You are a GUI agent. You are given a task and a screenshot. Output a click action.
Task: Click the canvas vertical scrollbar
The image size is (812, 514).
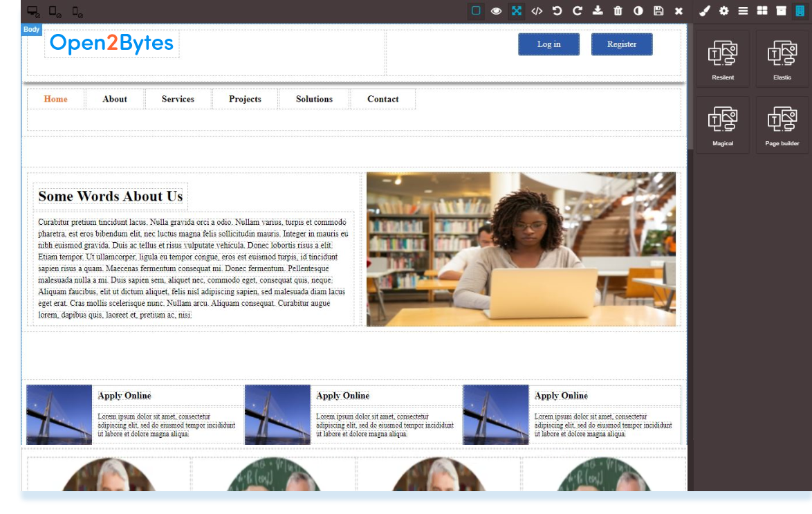tap(690, 88)
